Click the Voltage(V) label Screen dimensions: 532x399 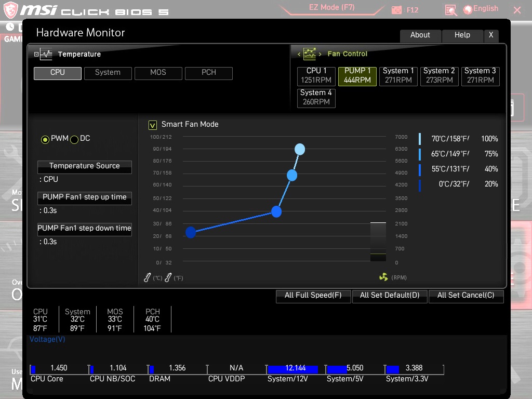47,340
